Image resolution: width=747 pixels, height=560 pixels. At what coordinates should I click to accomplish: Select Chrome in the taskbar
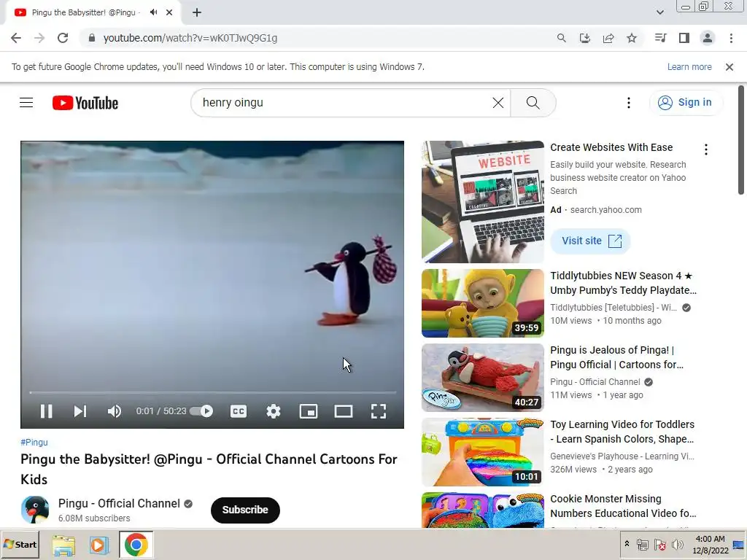[136, 545]
